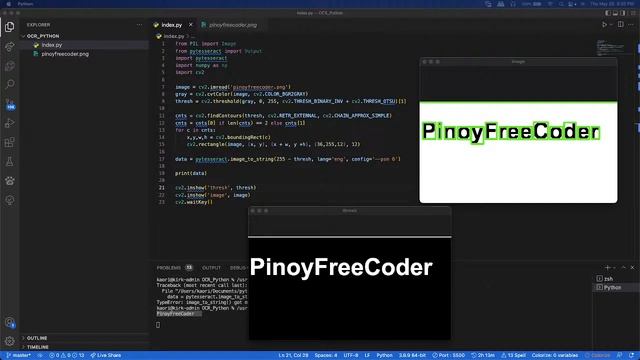Click Ln 21, Col 28 cursor position indicator
Image resolution: width=640 pixels, height=360 pixels.
coord(293,356)
